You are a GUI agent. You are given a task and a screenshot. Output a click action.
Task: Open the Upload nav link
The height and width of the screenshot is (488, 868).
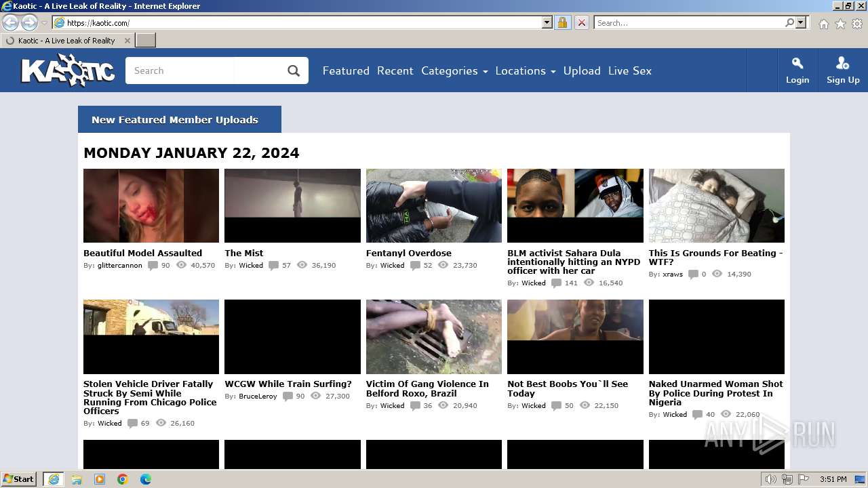[x=582, y=70]
